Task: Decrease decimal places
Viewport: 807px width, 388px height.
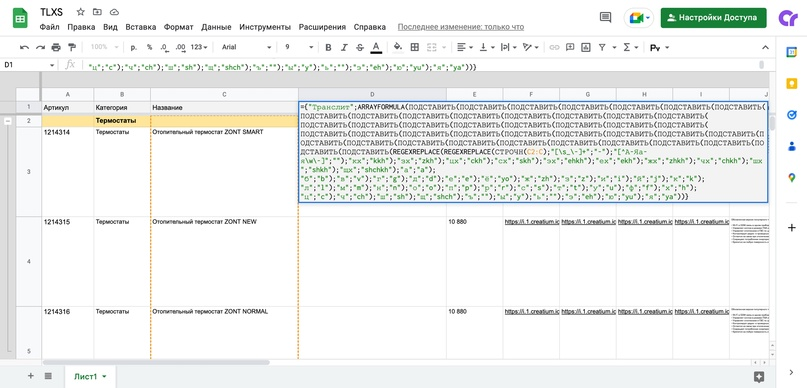Action: click(164, 47)
